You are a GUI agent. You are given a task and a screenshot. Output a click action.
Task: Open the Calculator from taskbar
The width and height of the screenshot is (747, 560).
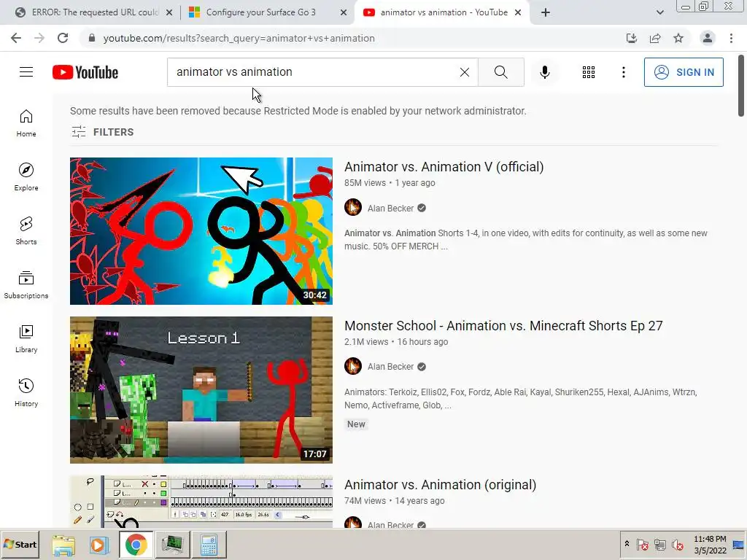point(209,544)
